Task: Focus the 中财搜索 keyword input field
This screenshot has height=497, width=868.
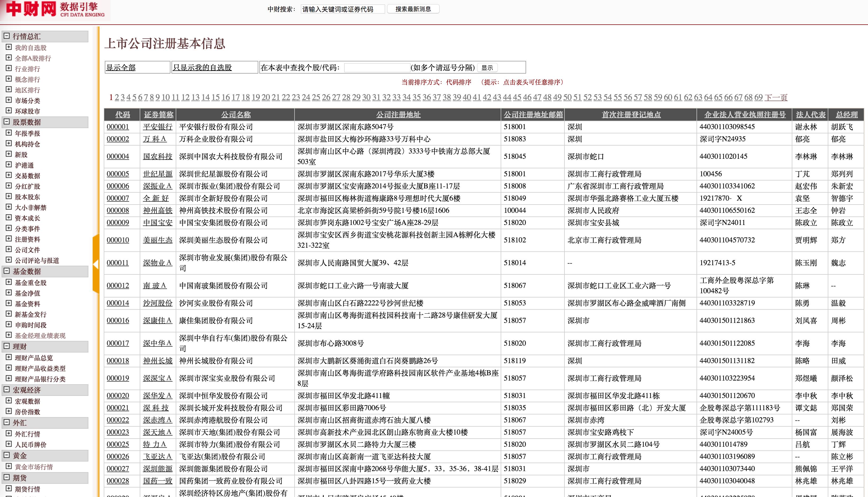Action: point(342,9)
